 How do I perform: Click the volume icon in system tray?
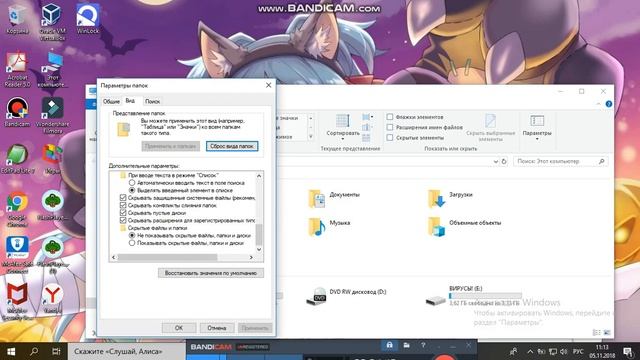[x=564, y=351]
